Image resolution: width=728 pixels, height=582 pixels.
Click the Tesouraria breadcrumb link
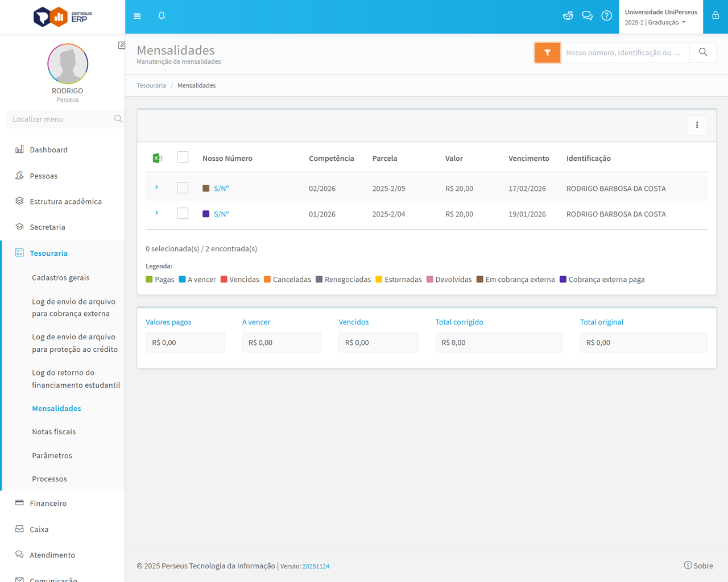click(151, 86)
